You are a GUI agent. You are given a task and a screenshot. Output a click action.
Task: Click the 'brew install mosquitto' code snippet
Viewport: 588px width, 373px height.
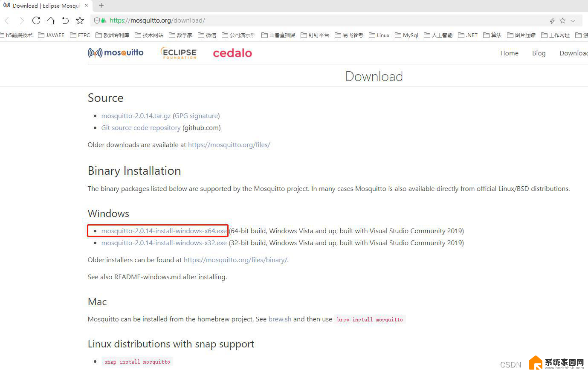pyautogui.click(x=370, y=319)
